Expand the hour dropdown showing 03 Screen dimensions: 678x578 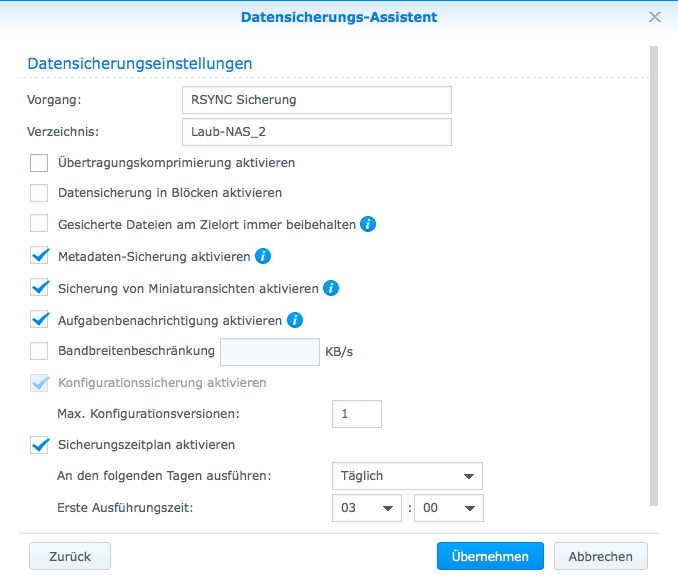[367, 508]
